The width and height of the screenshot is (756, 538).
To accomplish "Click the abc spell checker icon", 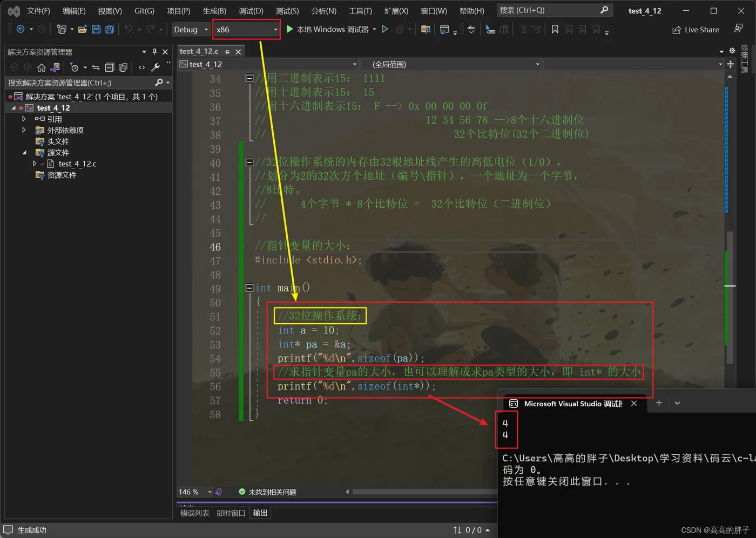I will coord(471,29).
